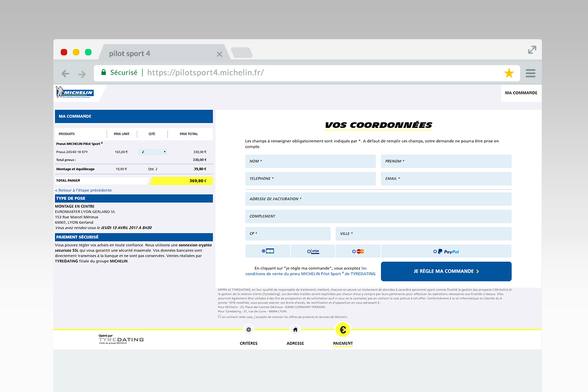The image size is (588, 392).
Task: Click the green window dot
Action: coord(88,52)
